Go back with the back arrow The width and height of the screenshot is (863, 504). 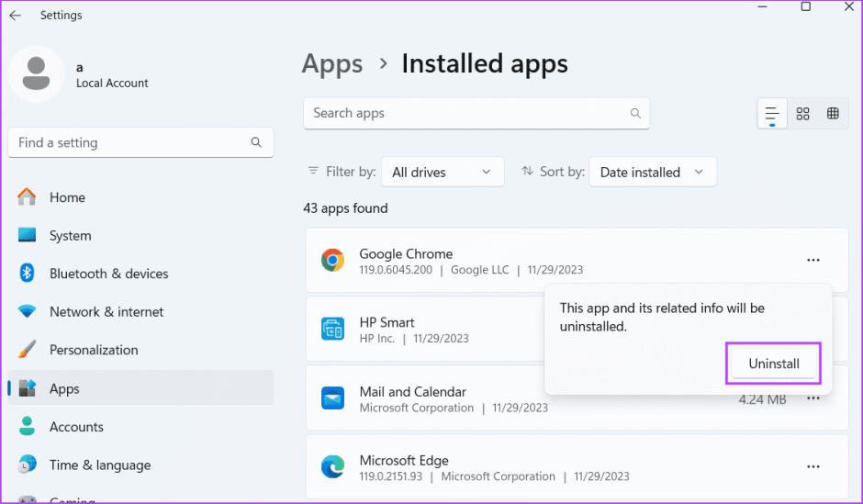coord(16,16)
